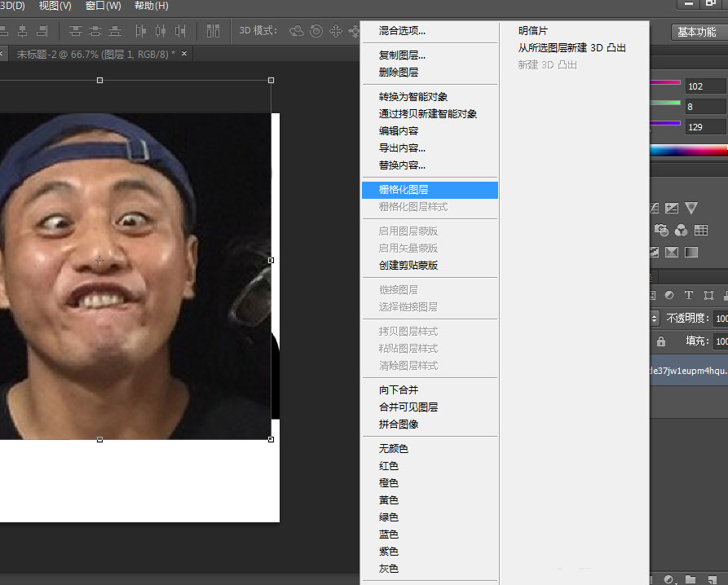Click a distribute-layers icon in the options bar

click(161, 31)
